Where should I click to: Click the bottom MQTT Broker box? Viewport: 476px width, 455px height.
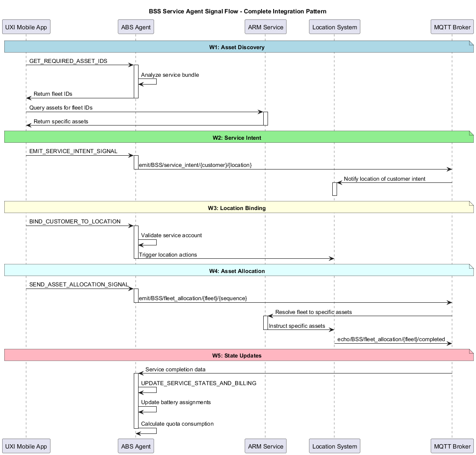click(452, 446)
